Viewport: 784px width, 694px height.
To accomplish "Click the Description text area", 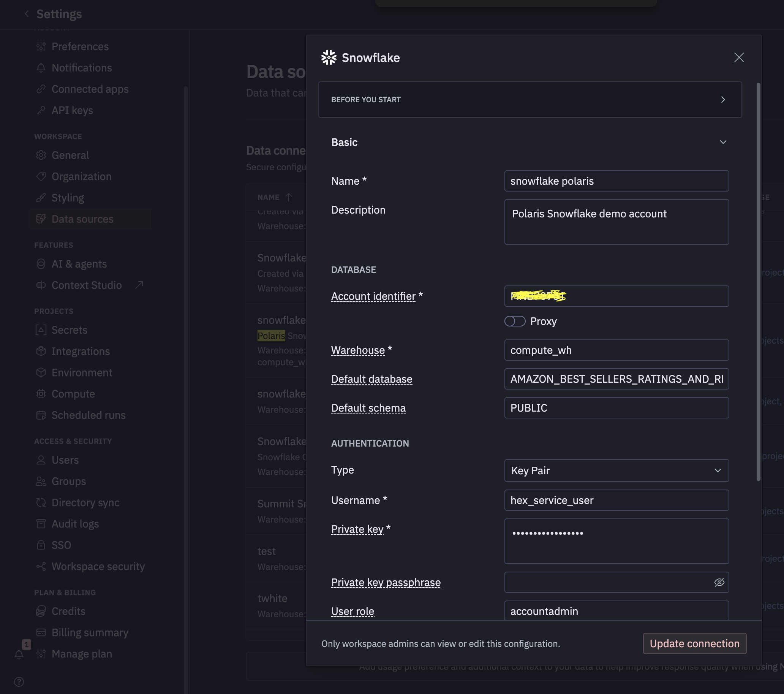I will [x=616, y=222].
